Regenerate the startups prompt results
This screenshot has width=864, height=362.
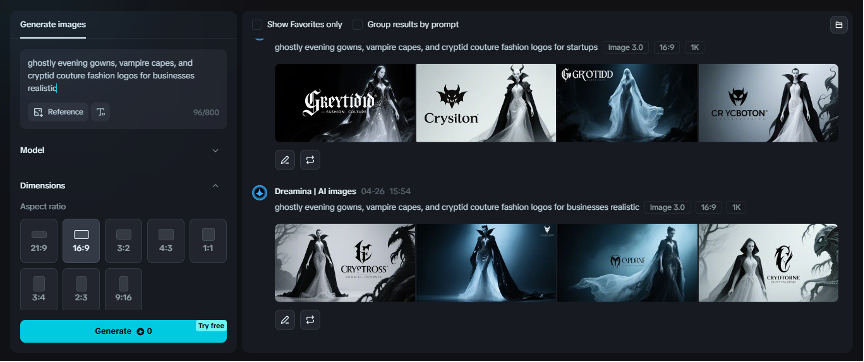click(310, 160)
